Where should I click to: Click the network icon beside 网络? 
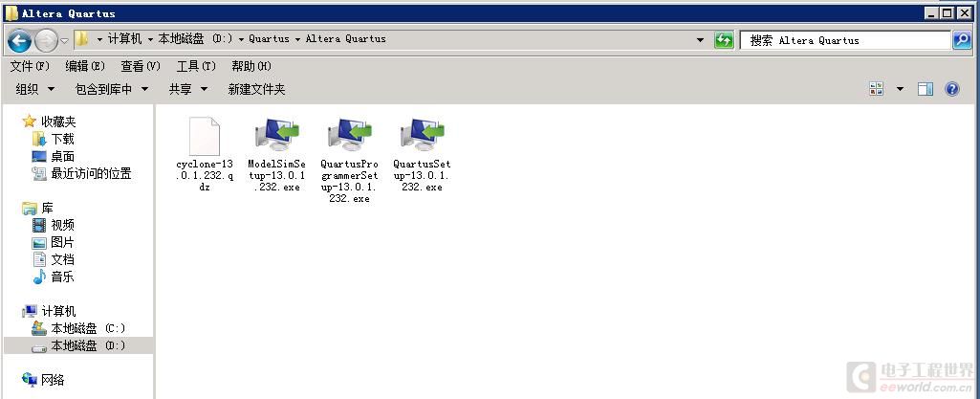30,380
